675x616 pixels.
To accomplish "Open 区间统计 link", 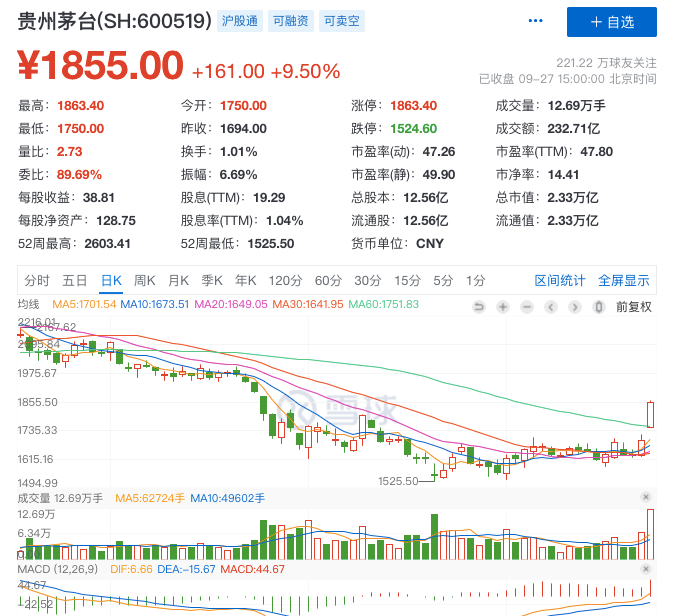I will click(x=560, y=281).
